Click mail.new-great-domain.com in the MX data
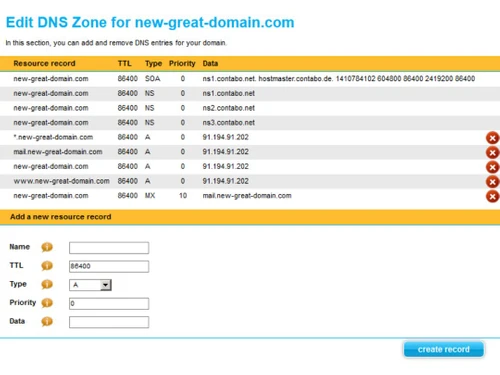Screen dimensions: 500x375 point(247,196)
